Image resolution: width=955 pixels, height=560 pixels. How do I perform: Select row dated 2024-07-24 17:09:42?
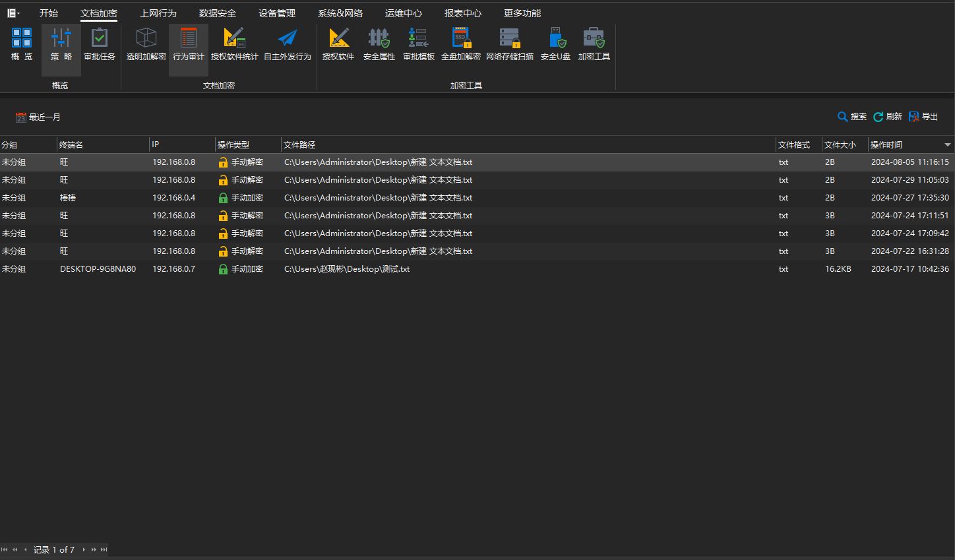pyautogui.click(x=477, y=233)
